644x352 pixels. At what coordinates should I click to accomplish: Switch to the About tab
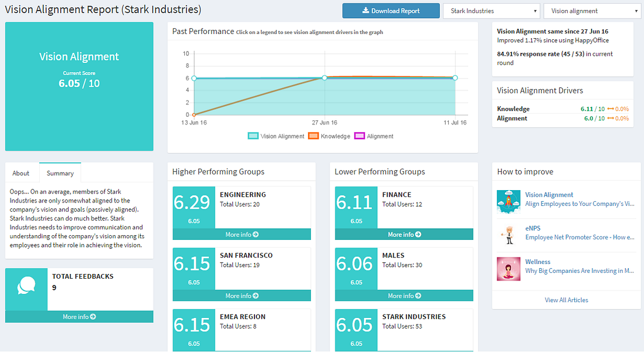pyautogui.click(x=21, y=173)
